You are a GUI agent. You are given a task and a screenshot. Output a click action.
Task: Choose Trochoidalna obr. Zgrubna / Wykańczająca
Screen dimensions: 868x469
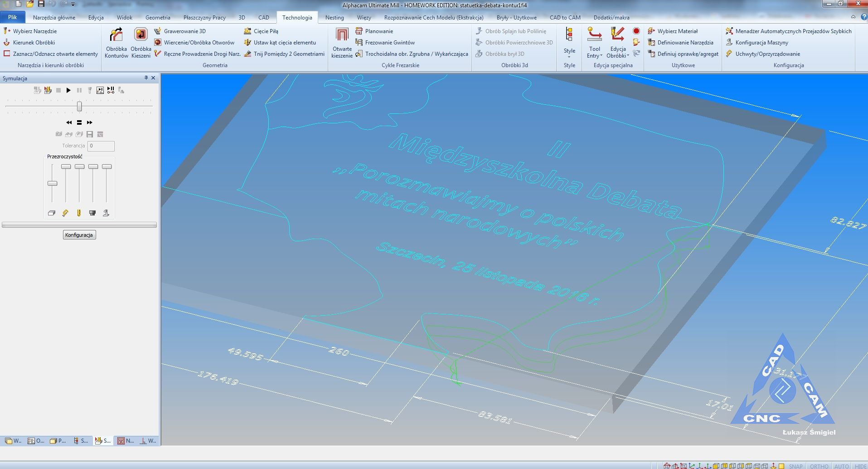[412, 54]
